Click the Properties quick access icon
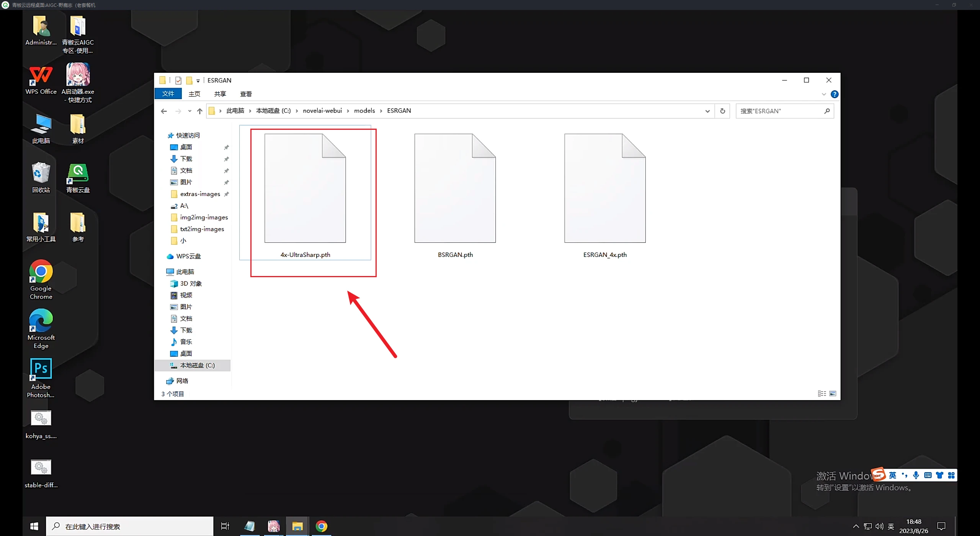 (x=178, y=80)
